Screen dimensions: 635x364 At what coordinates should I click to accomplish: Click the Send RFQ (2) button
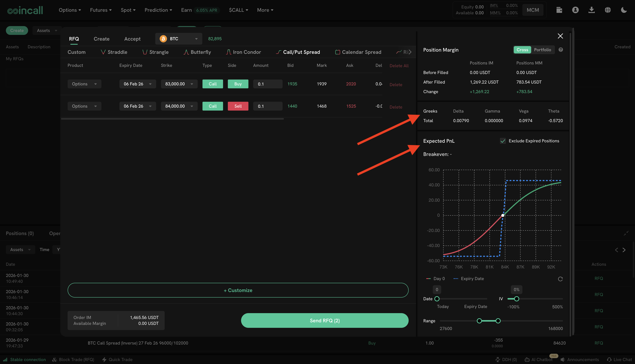coord(325,320)
